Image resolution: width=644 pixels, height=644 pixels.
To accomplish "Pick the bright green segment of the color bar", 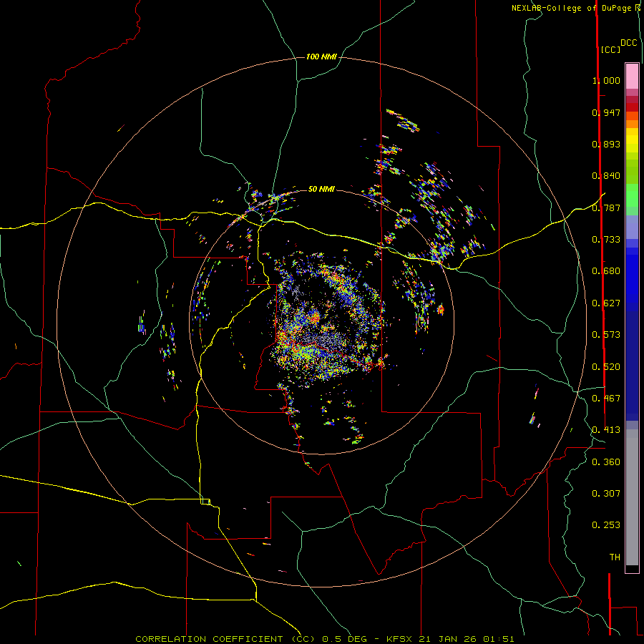I will (x=632, y=195).
